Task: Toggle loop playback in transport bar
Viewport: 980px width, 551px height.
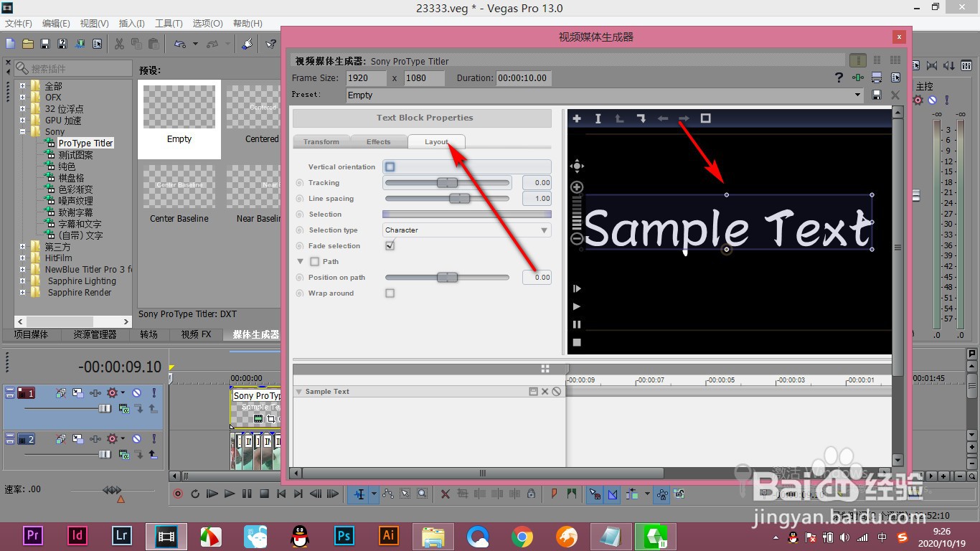Action: click(195, 494)
